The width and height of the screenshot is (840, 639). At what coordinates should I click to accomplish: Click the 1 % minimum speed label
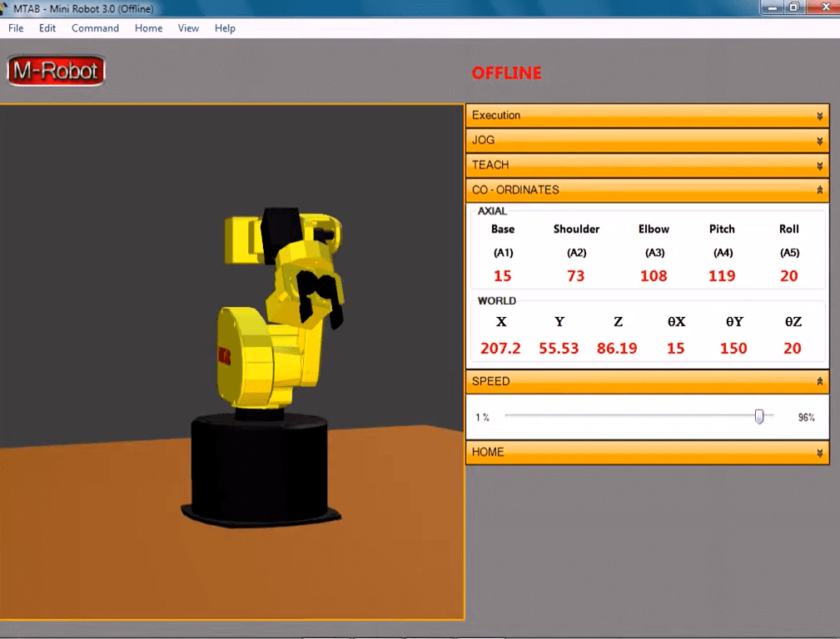tap(482, 417)
